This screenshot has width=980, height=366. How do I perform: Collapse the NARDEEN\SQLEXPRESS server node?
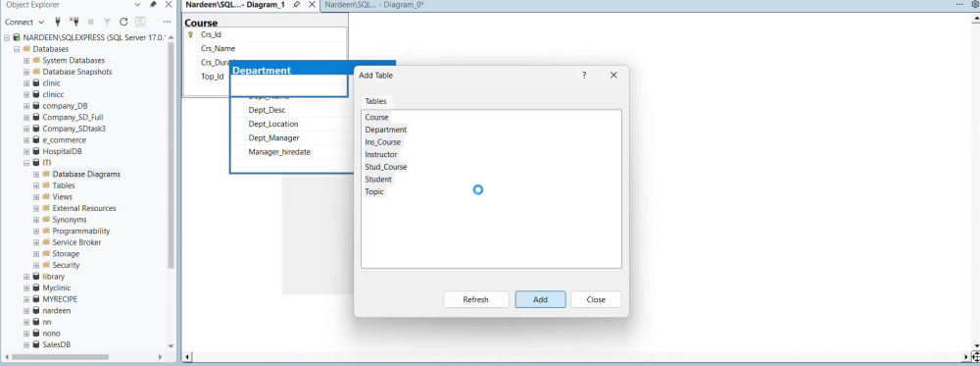point(7,37)
